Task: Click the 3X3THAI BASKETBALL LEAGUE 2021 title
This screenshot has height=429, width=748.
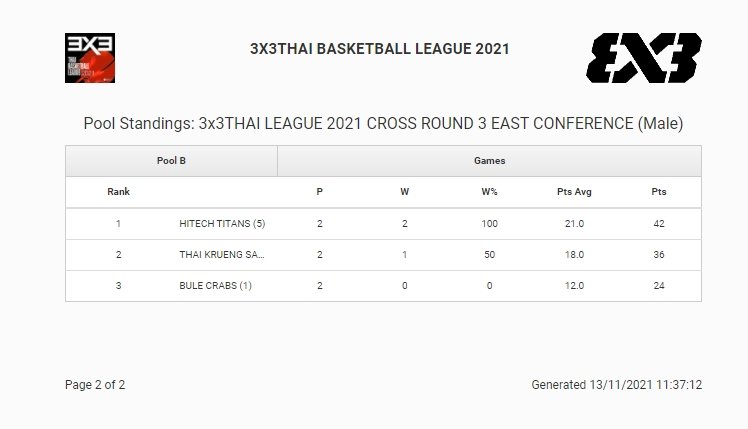Action: click(380, 49)
